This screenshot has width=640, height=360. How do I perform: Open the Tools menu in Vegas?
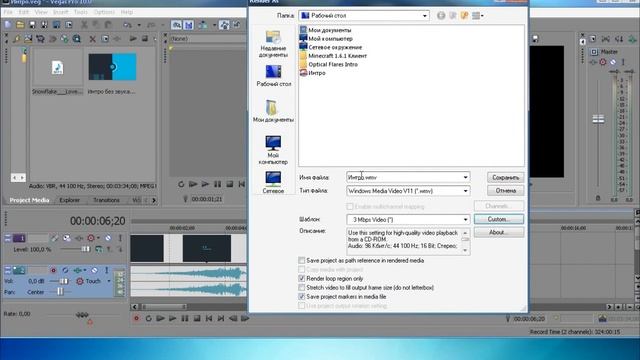[x=81, y=12]
